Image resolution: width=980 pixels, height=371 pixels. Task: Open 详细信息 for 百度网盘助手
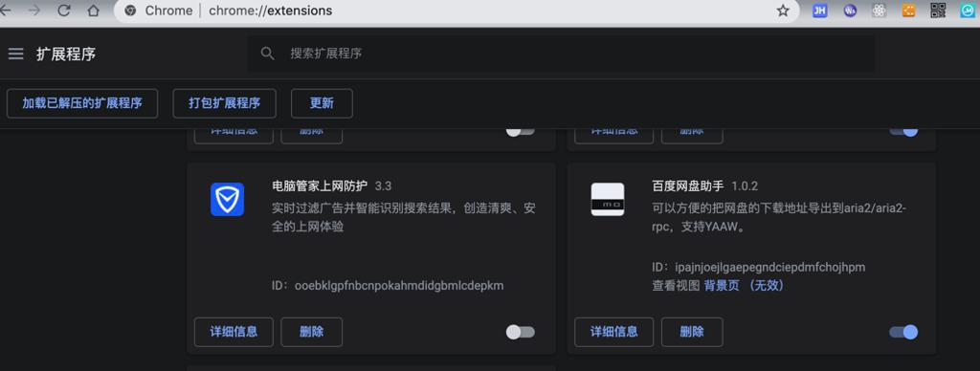613,332
